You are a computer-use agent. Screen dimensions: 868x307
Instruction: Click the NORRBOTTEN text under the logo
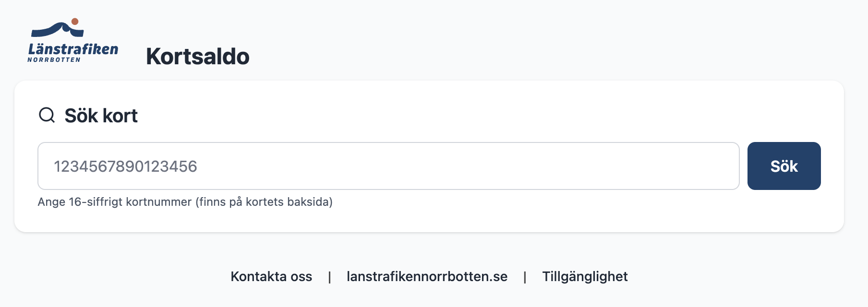click(x=54, y=60)
